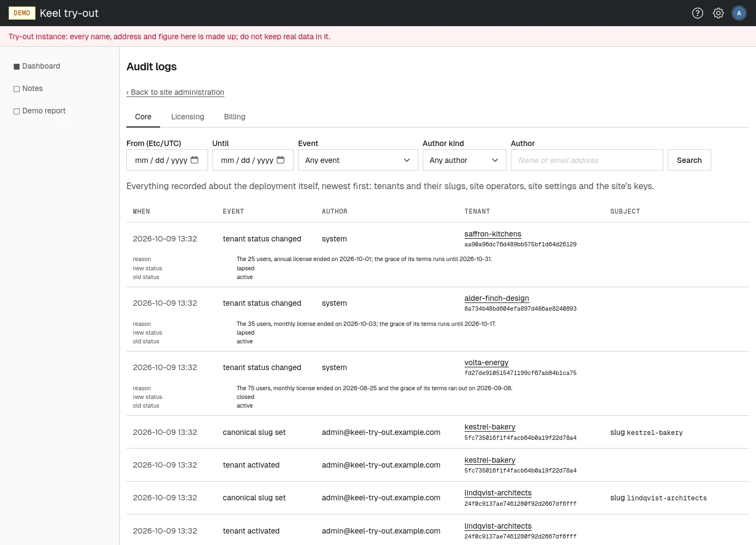Click the EVENT column header

pos(233,211)
